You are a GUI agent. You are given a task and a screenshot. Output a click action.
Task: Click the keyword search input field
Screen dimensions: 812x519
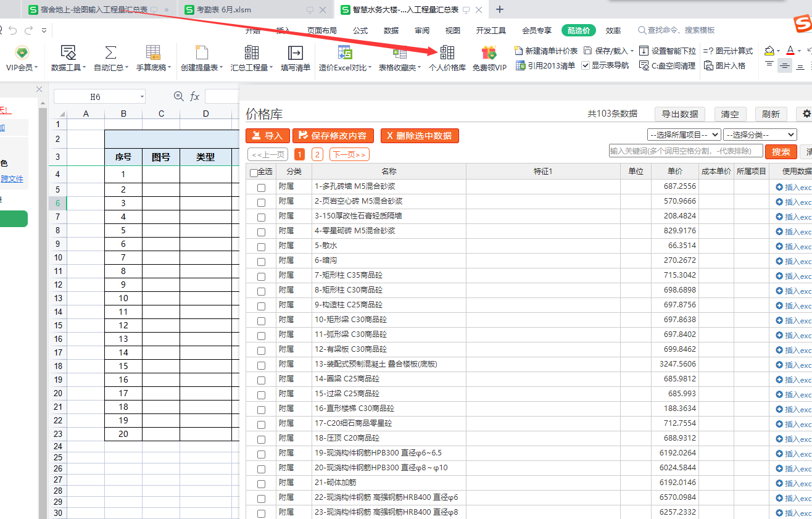(x=685, y=151)
